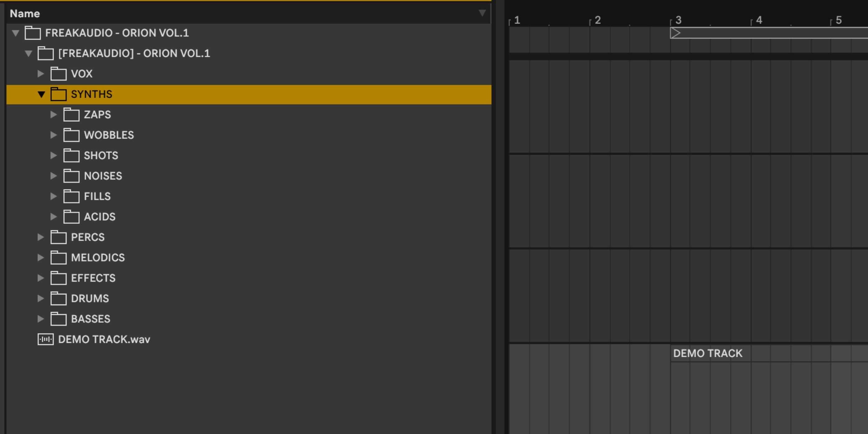
Task: Select the DEMO TRACK clip header
Action: [x=708, y=353]
